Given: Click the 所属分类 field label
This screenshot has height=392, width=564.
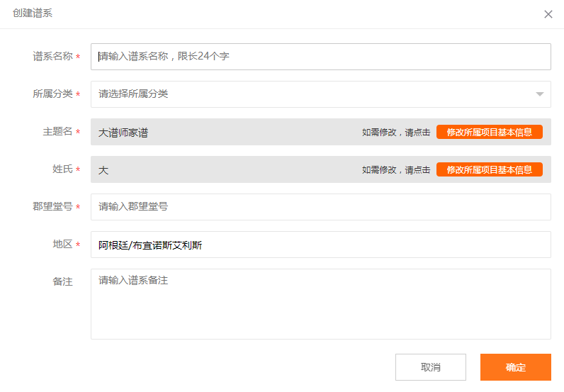Looking at the screenshot, I should pos(52,94).
